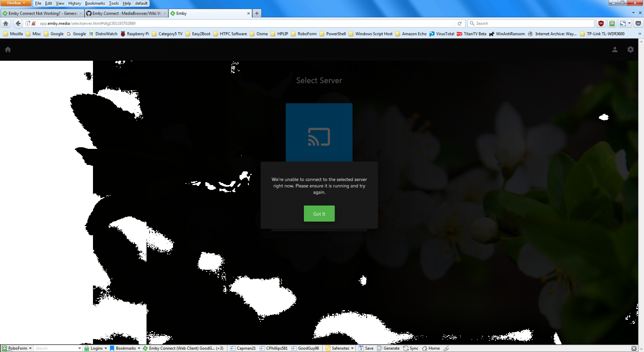Click RoboForm Generate password button
Viewport: 644px width, 352px height.
pos(388,348)
